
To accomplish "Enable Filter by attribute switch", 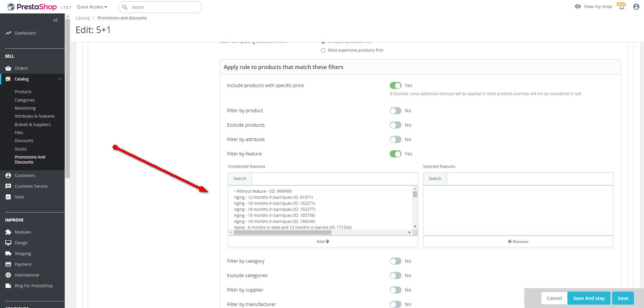I will 395,139.
